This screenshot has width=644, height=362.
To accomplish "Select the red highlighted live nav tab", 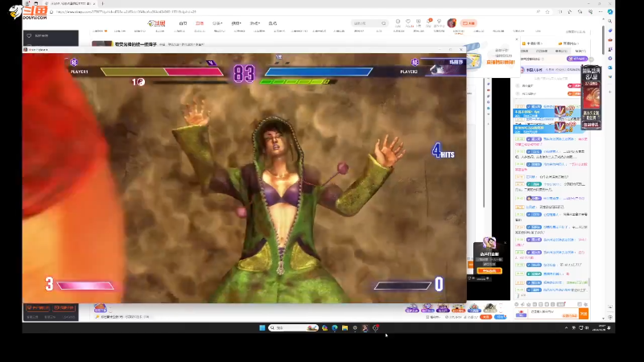I will (x=200, y=23).
